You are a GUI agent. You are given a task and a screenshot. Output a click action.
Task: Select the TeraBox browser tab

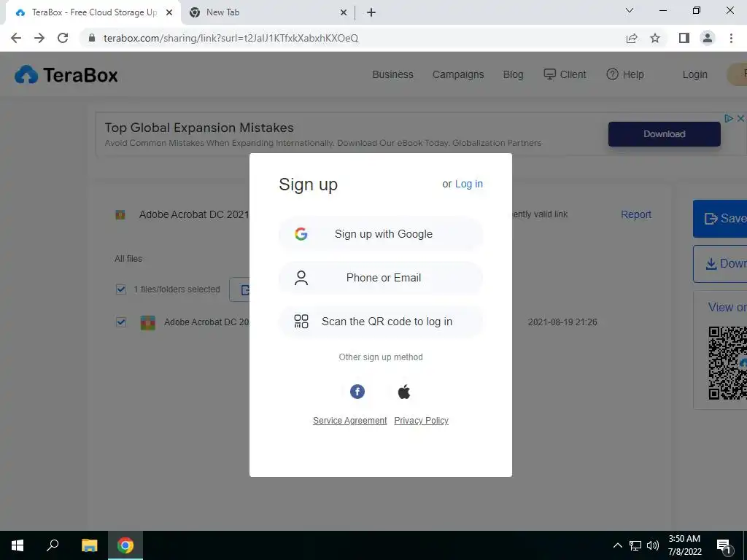93,13
